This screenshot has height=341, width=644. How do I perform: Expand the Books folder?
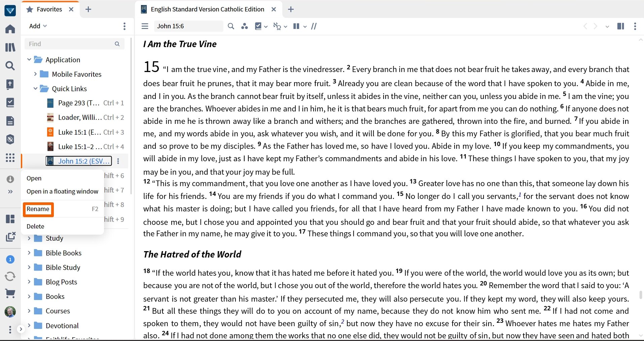[x=29, y=296]
